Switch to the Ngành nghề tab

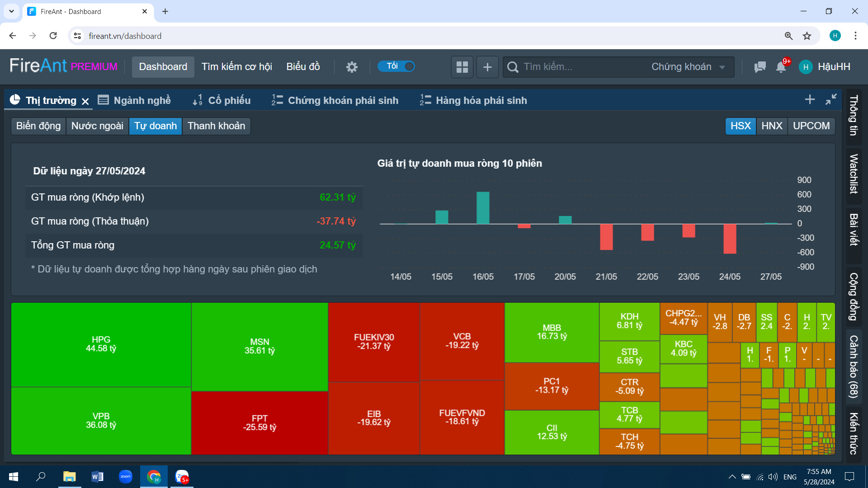pos(135,100)
